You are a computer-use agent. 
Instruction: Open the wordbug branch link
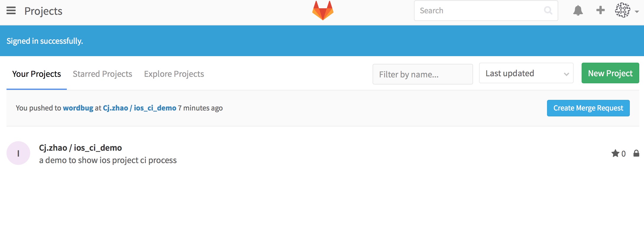78,108
